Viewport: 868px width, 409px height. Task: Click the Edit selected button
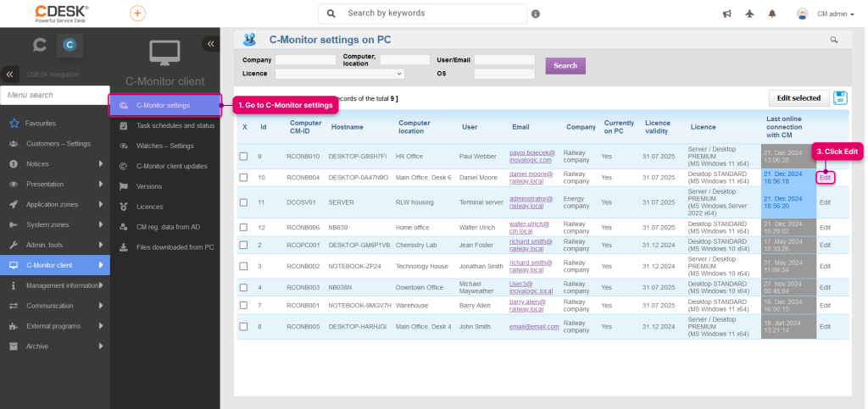click(x=798, y=98)
